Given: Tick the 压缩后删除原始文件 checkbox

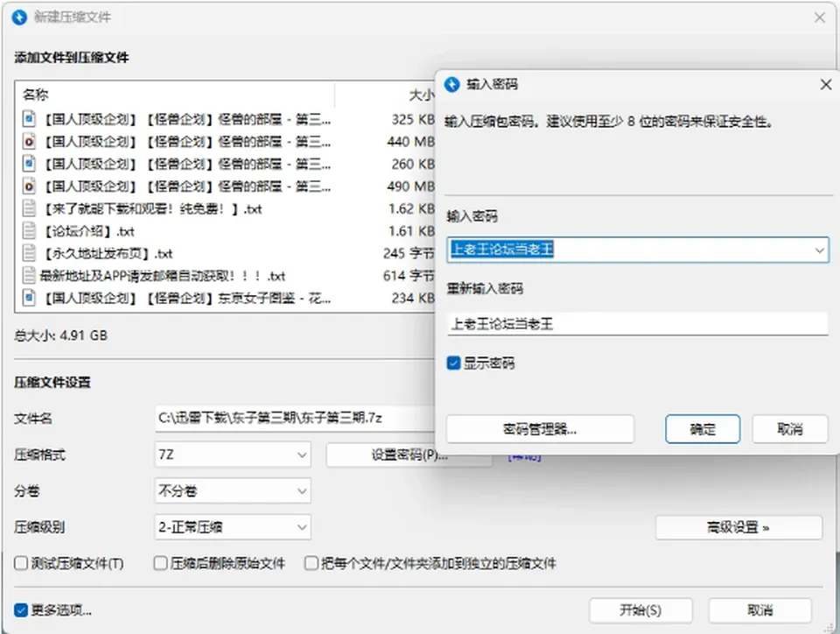Looking at the screenshot, I should pyautogui.click(x=160, y=563).
